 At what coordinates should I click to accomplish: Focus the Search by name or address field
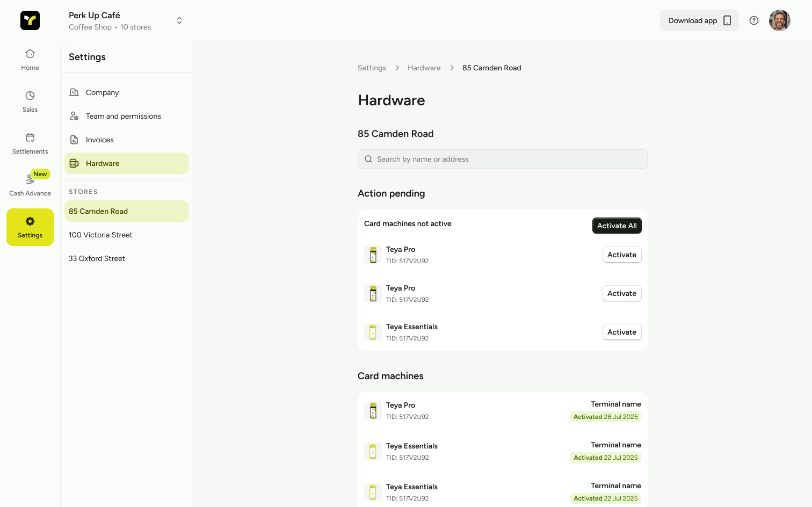click(502, 159)
